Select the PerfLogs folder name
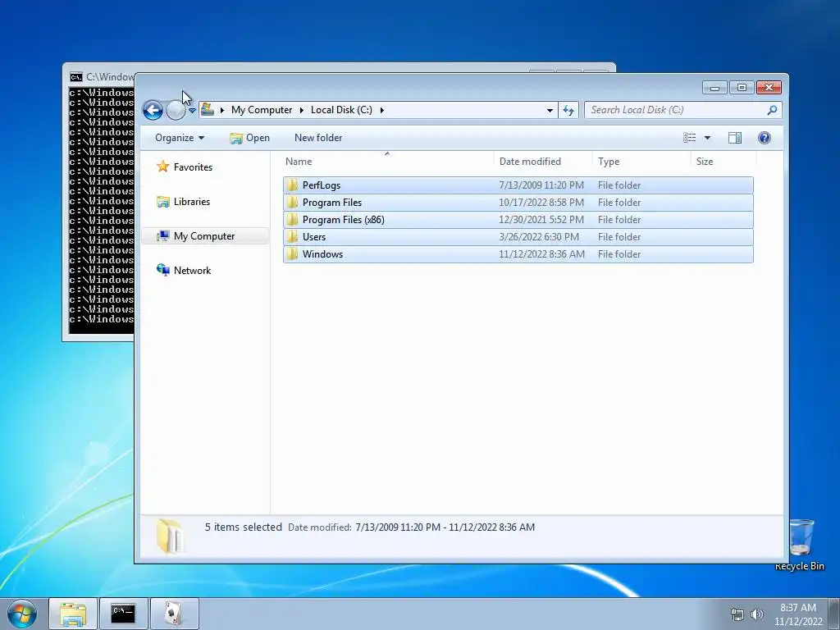Viewport: 840px width, 630px height. pyautogui.click(x=322, y=185)
